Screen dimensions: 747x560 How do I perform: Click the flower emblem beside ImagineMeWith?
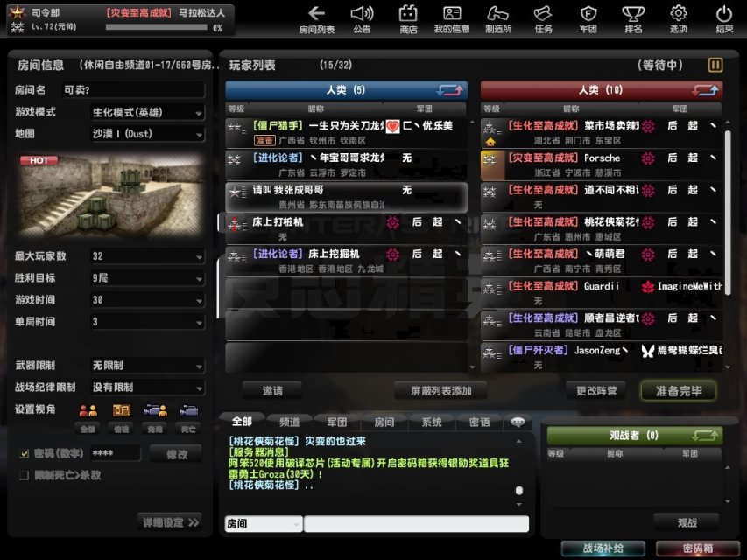[x=648, y=287]
